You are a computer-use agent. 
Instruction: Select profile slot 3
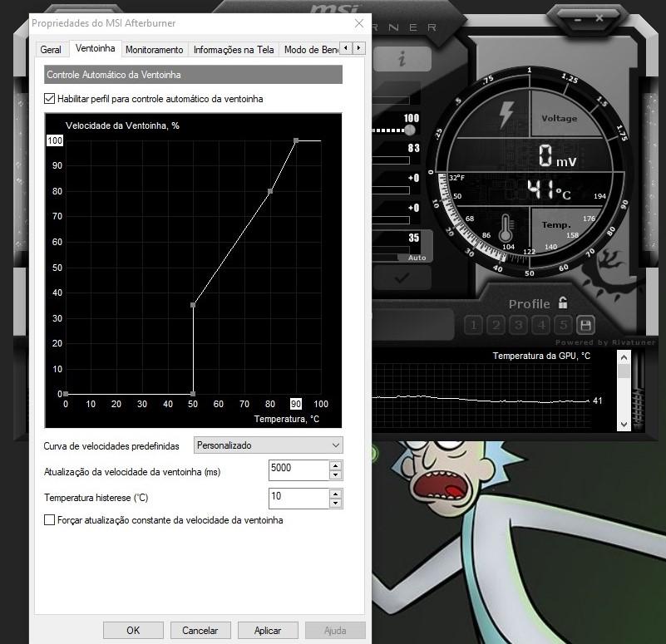[x=519, y=325]
